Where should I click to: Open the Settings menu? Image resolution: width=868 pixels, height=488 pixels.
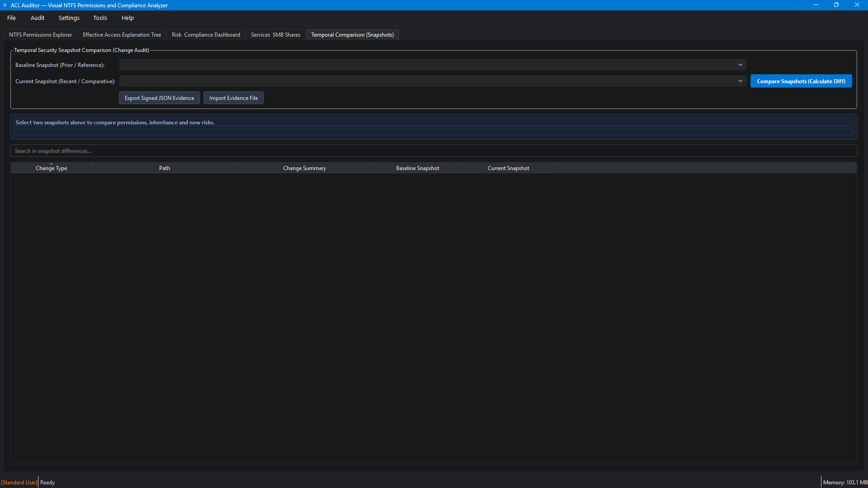coord(69,18)
